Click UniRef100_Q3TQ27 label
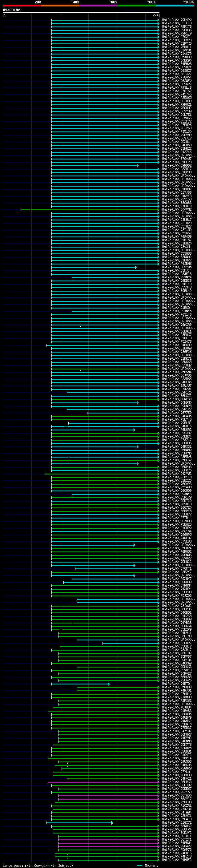 tap(177, 226)
